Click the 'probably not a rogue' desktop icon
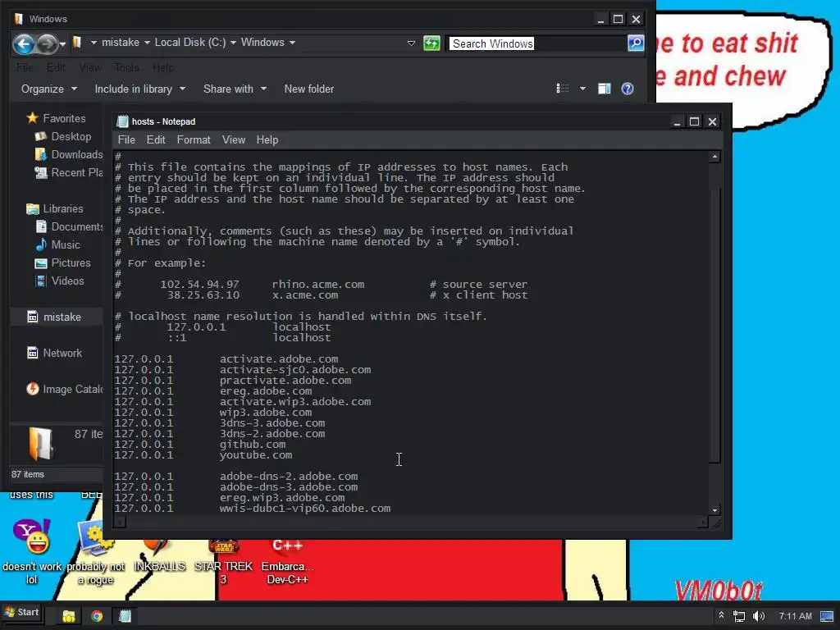Image resolution: width=840 pixels, height=630 pixels. (x=95, y=552)
